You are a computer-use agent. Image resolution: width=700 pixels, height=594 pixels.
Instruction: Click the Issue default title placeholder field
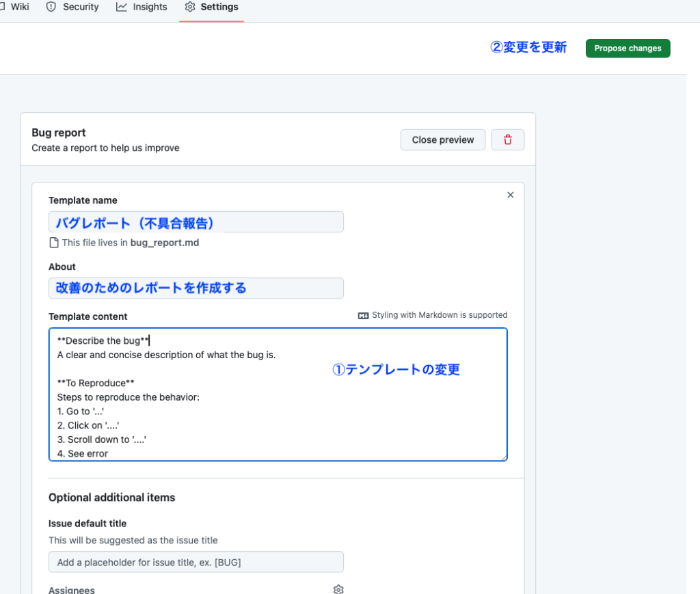click(196, 561)
